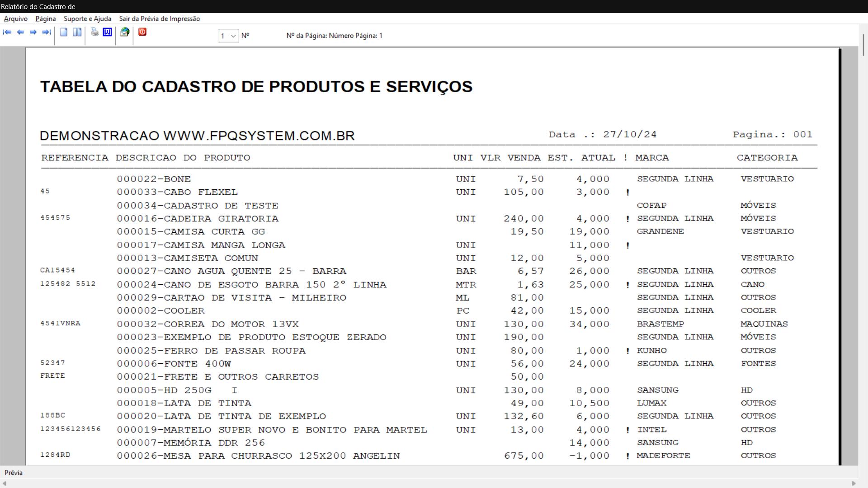Viewport: 868px width, 488px height.
Task: Jump to the last page arrow
Action: (x=46, y=32)
